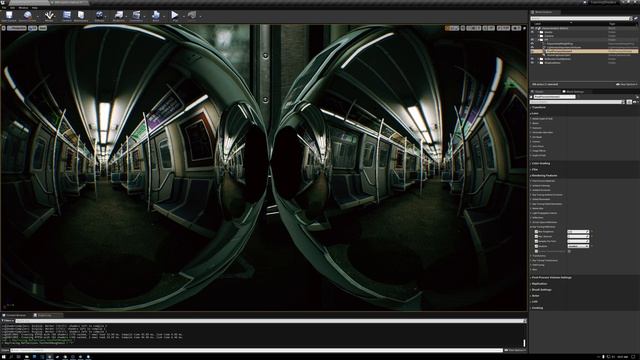Open the Output Log Filters dropdown
The image size is (640, 360).
click(8, 321)
